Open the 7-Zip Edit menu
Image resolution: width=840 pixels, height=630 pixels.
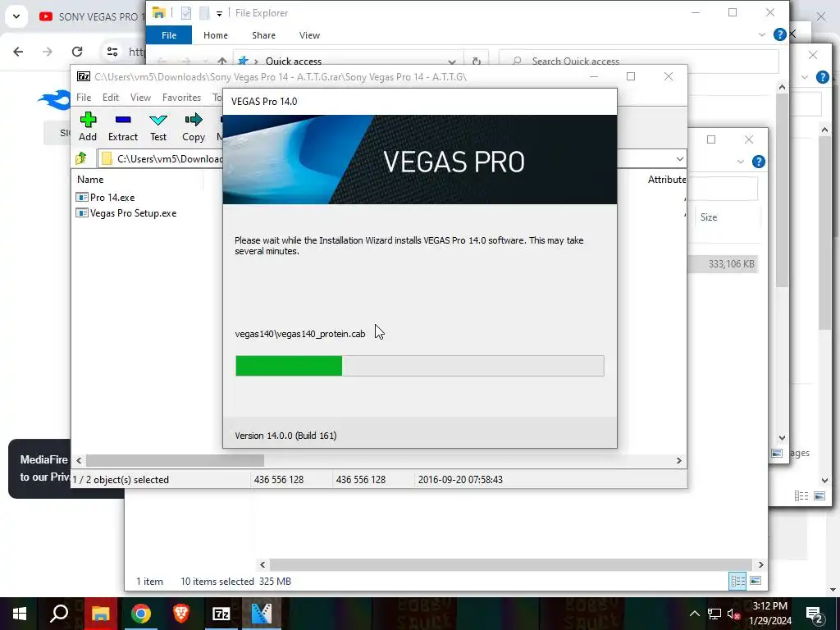pyautogui.click(x=111, y=98)
